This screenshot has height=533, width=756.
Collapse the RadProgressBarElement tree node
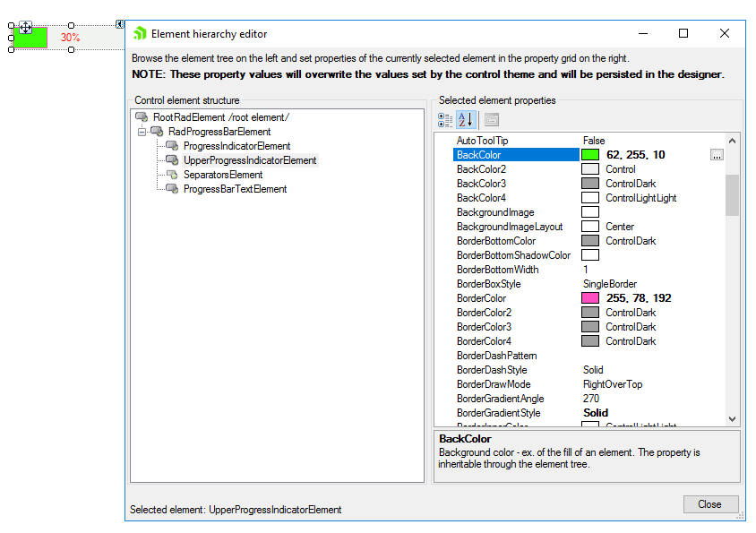(x=142, y=131)
